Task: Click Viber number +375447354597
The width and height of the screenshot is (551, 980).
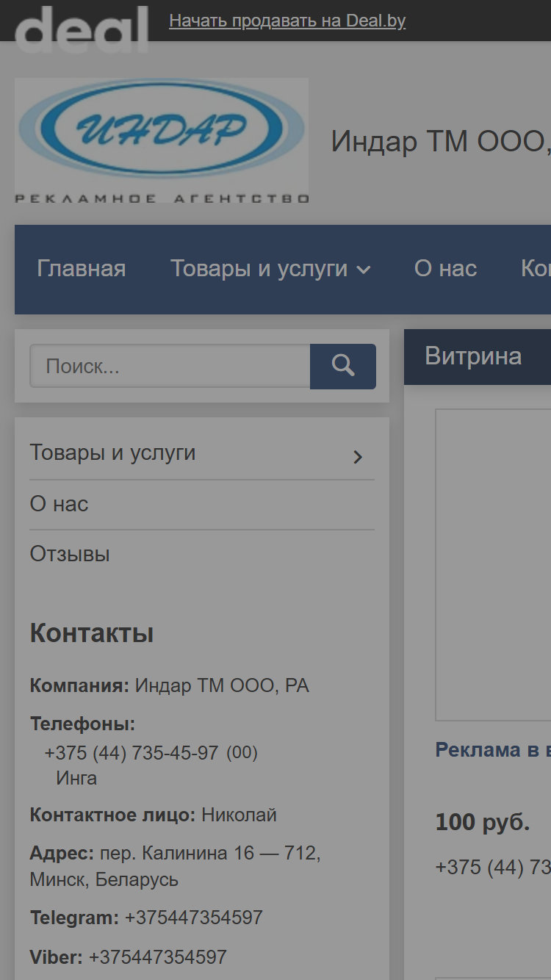Action: [158, 957]
